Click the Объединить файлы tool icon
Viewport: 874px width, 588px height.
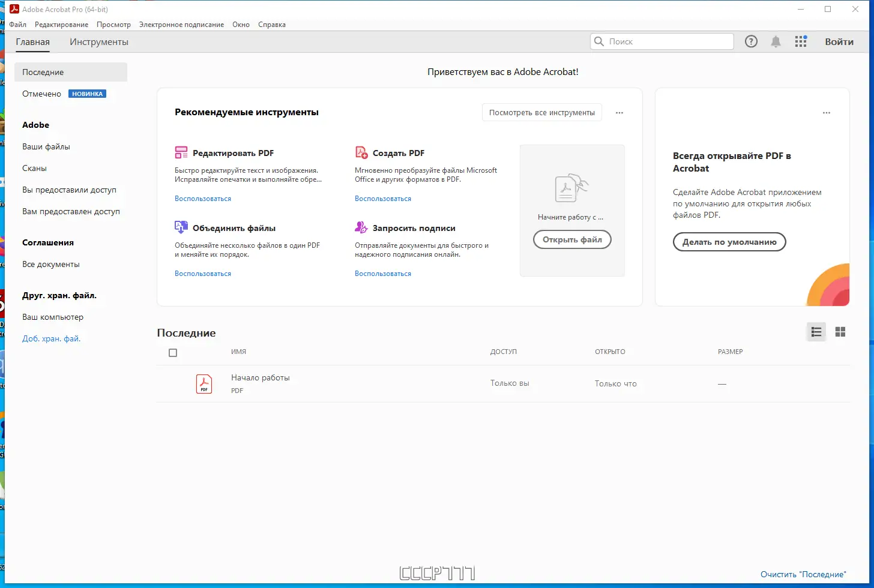click(x=181, y=227)
